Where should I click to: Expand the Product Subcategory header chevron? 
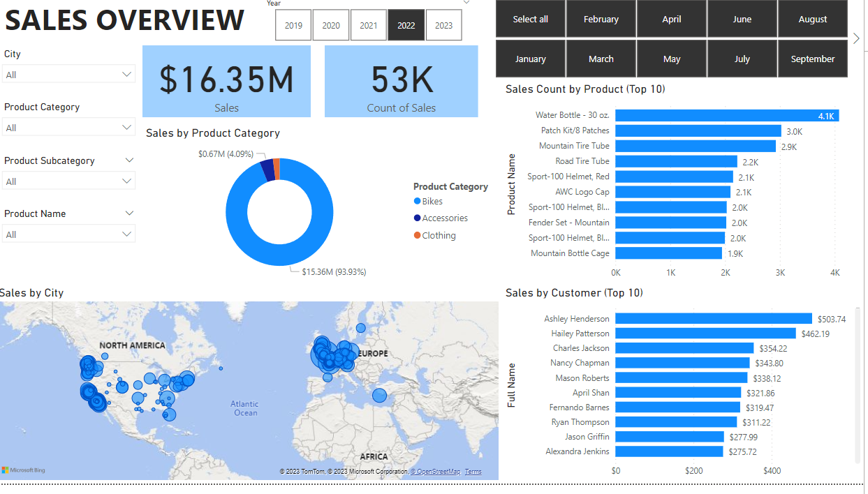coord(129,160)
